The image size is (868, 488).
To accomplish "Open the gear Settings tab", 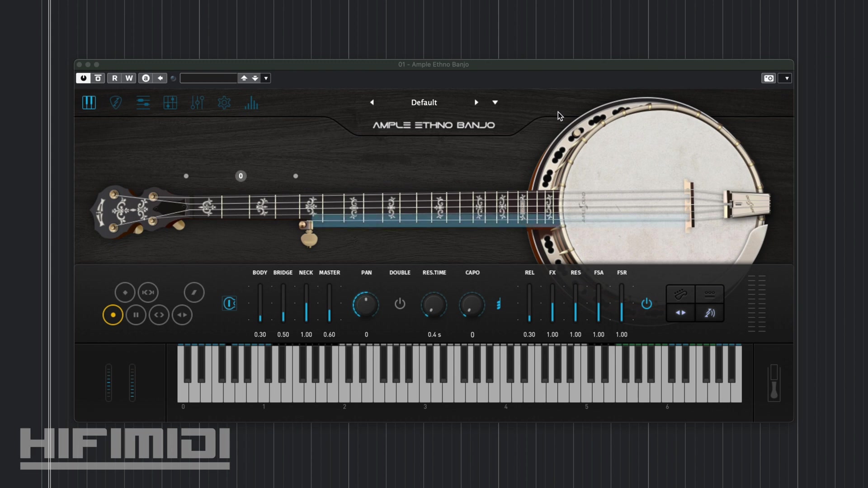I will [x=224, y=103].
